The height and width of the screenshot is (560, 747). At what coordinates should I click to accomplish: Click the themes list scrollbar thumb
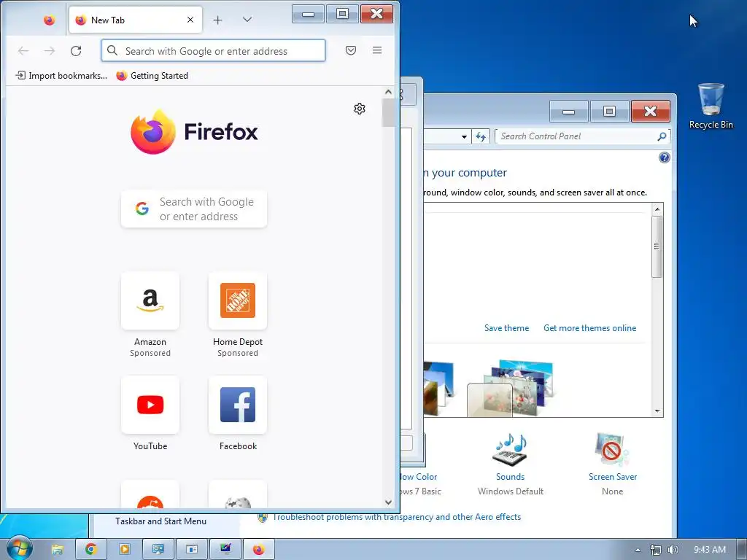click(x=657, y=246)
